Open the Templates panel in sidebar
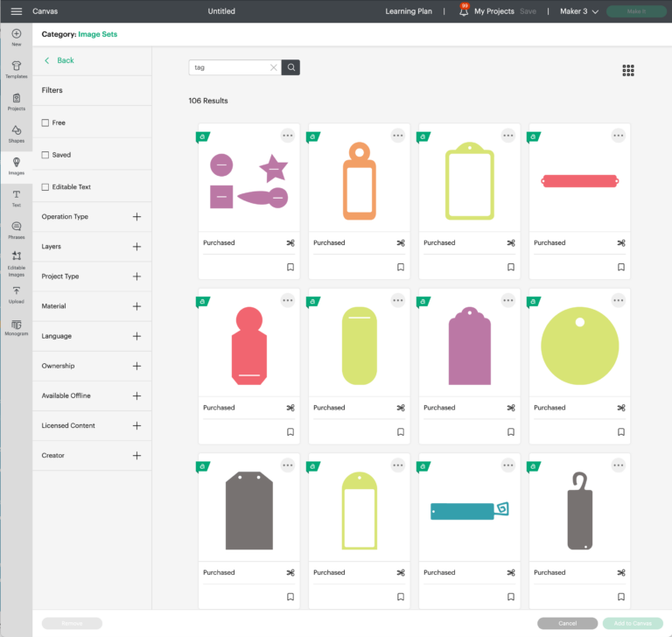 pyautogui.click(x=16, y=69)
